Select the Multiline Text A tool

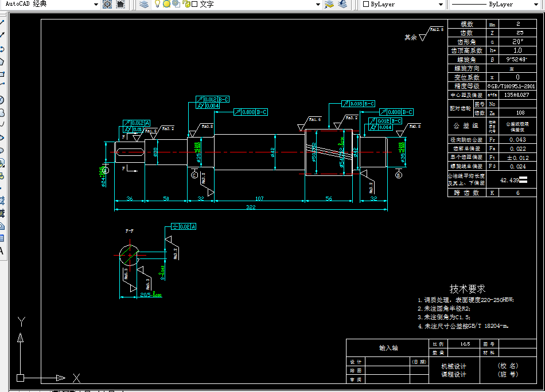coord(2,251)
